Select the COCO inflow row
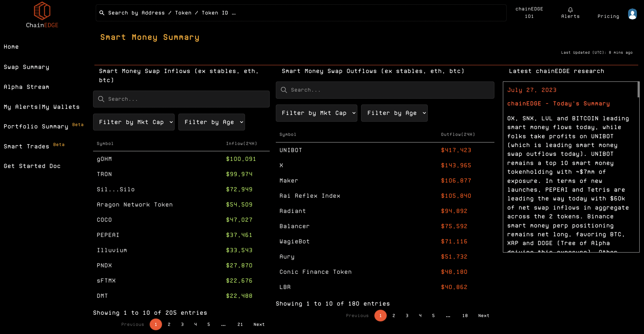644x334 pixels. pyautogui.click(x=181, y=220)
